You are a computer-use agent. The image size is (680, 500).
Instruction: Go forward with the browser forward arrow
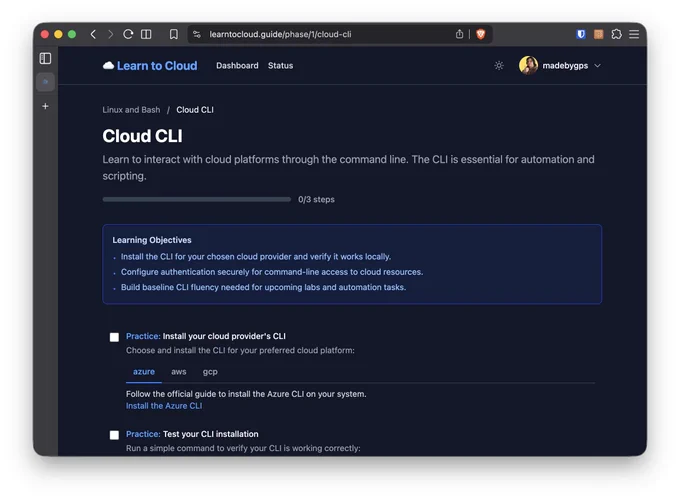tap(110, 34)
